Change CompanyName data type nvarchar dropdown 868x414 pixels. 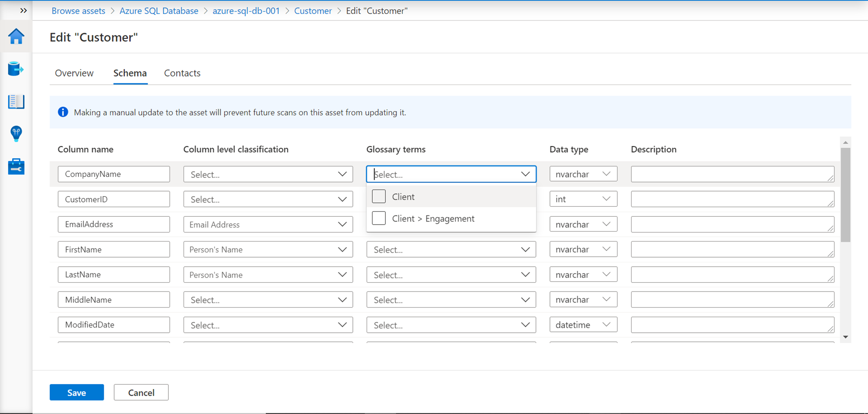point(583,174)
